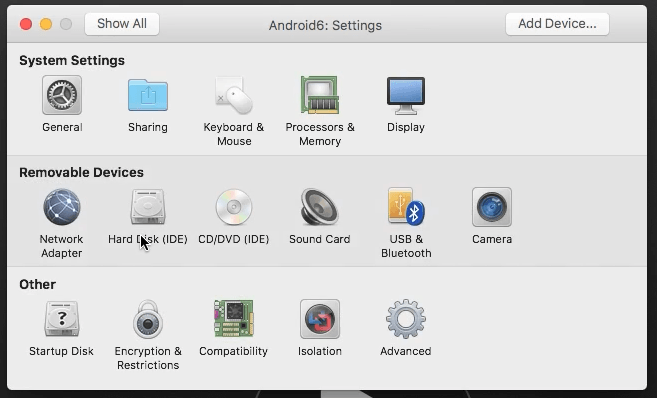Close the Android6 Settings window

tap(26, 24)
